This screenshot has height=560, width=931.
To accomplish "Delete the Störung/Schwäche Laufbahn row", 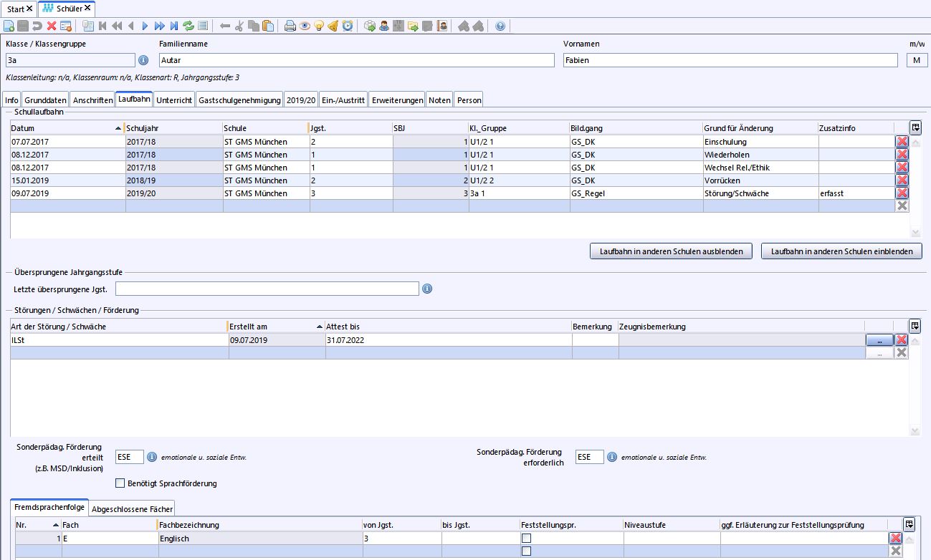I will click(x=902, y=193).
